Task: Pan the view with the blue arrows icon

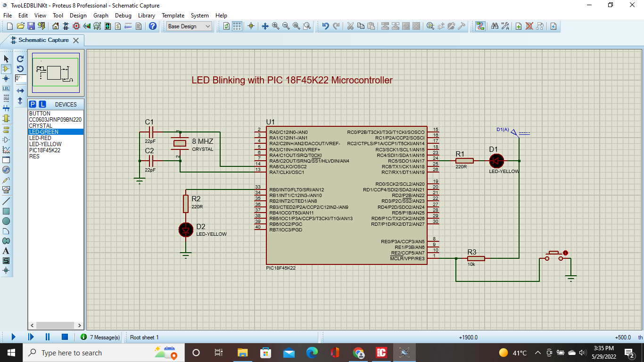Action: [x=265, y=26]
